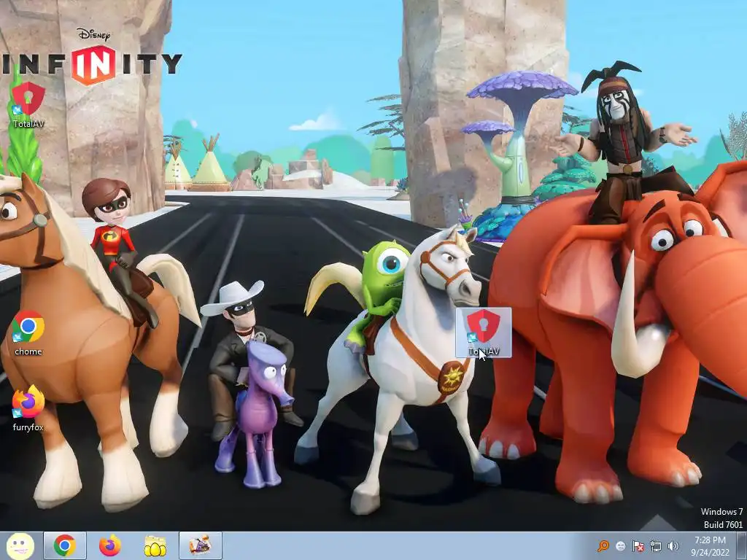Open the clock showing 7:28 PM
The width and height of the screenshot is (747, 560).
click(710, 546)
